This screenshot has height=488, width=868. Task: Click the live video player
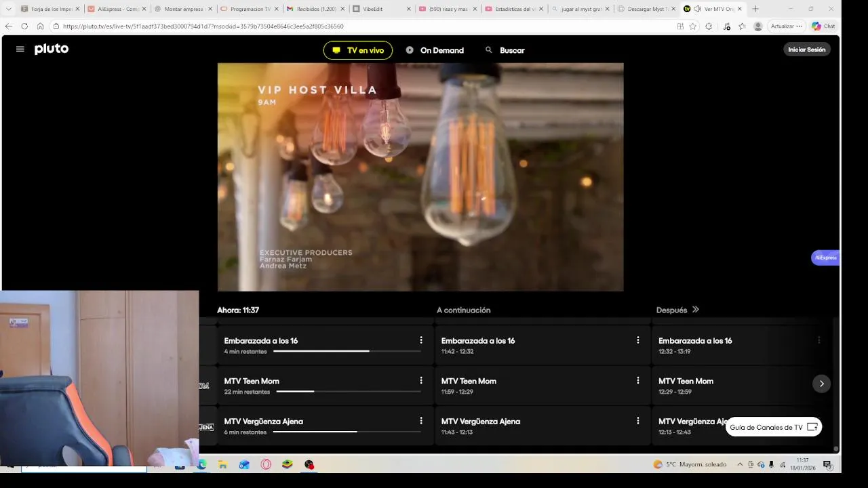point(420,177)
